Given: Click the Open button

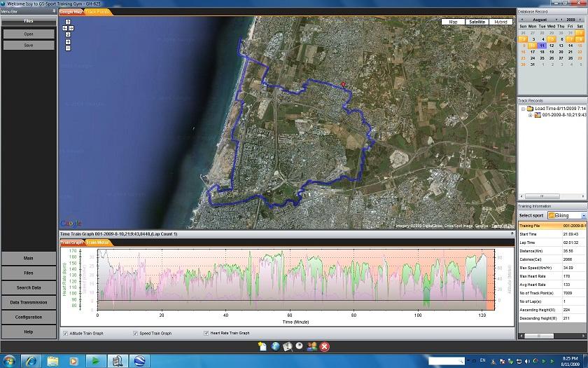Looking at the screenshot, I should click(29, 34).
